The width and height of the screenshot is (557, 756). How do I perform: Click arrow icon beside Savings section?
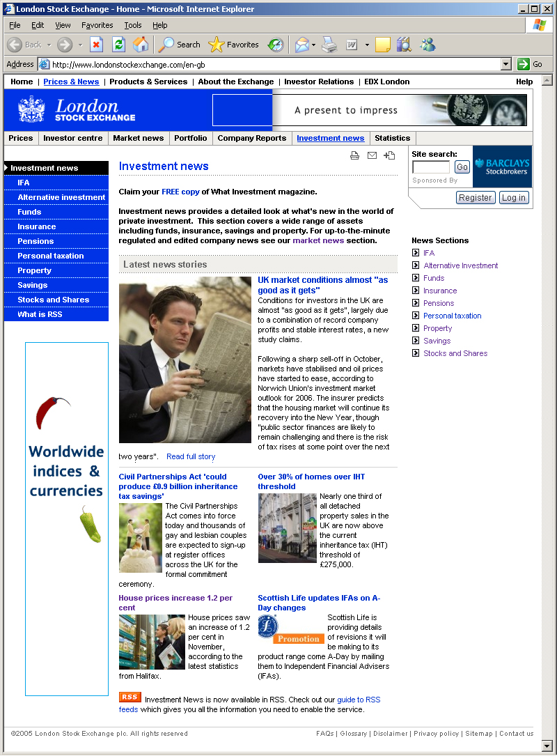[x=416, y=341]
